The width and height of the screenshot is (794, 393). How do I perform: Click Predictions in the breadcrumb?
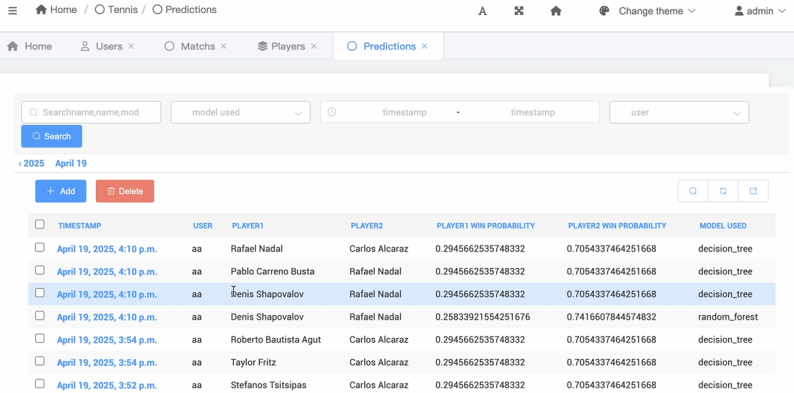click(x=185, y=10)
